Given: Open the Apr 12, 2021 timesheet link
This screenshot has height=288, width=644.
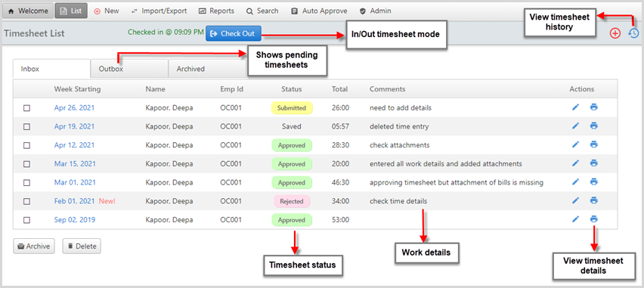Looking at the screenshot, I should (74, 145).
